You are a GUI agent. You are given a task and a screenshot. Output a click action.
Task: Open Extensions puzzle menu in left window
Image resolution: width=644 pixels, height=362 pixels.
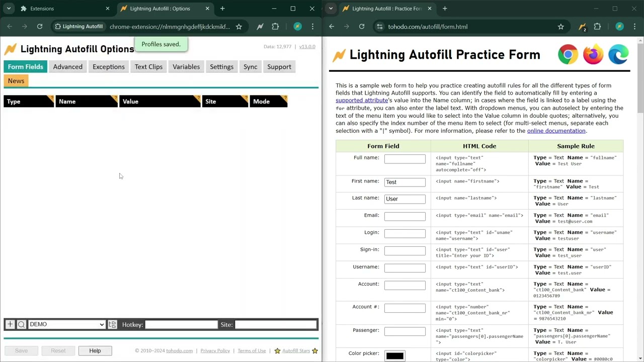(275, 27)
